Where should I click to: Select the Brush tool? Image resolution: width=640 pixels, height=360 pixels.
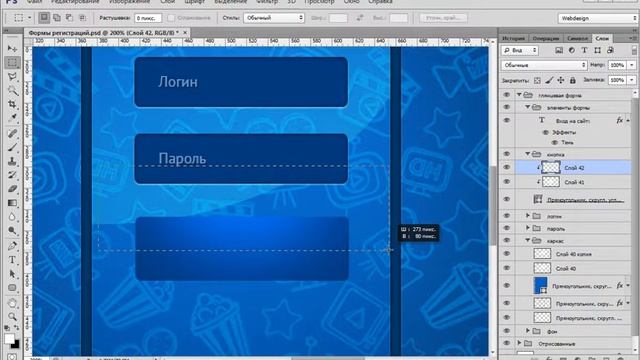(x=12, y=147)
